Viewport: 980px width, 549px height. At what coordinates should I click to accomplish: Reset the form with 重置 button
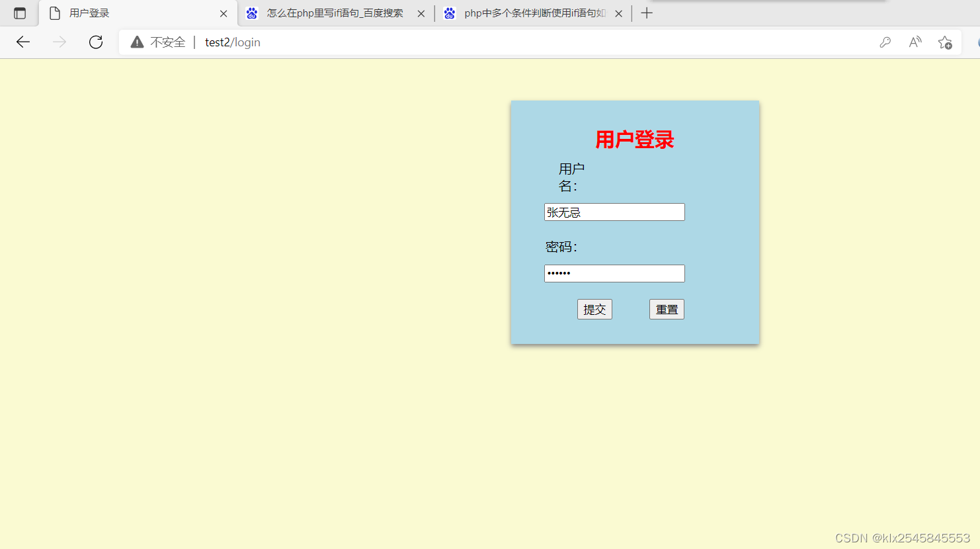pos(667,310)
